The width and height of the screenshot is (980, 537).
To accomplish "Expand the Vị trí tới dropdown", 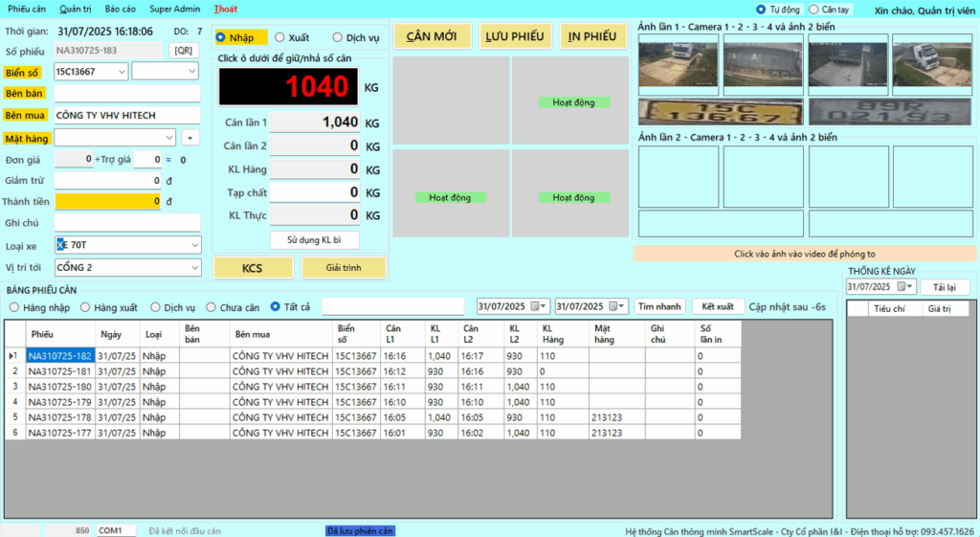I will tap(194, 267).
